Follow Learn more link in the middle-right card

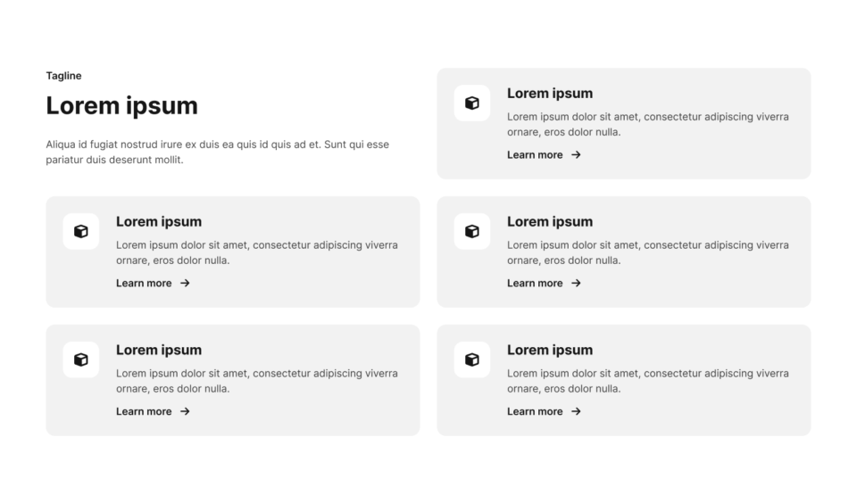(x=544, y=284)
